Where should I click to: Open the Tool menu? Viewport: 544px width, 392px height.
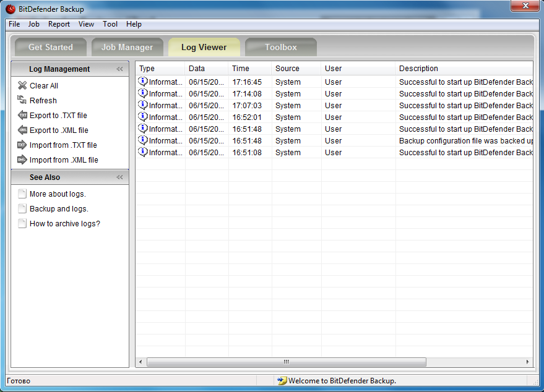point(110,24)
